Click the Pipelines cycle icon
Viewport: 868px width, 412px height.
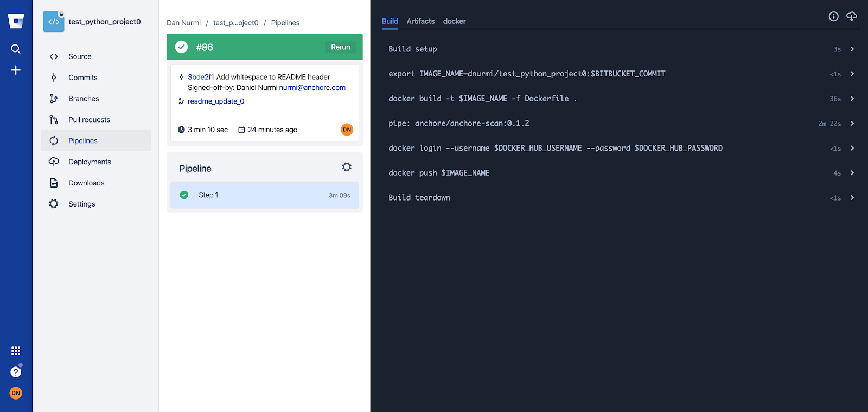[54, 141]
